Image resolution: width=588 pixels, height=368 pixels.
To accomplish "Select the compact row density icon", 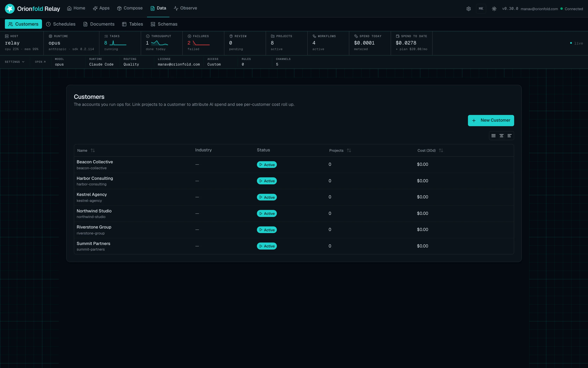I will tap(509, 136).
